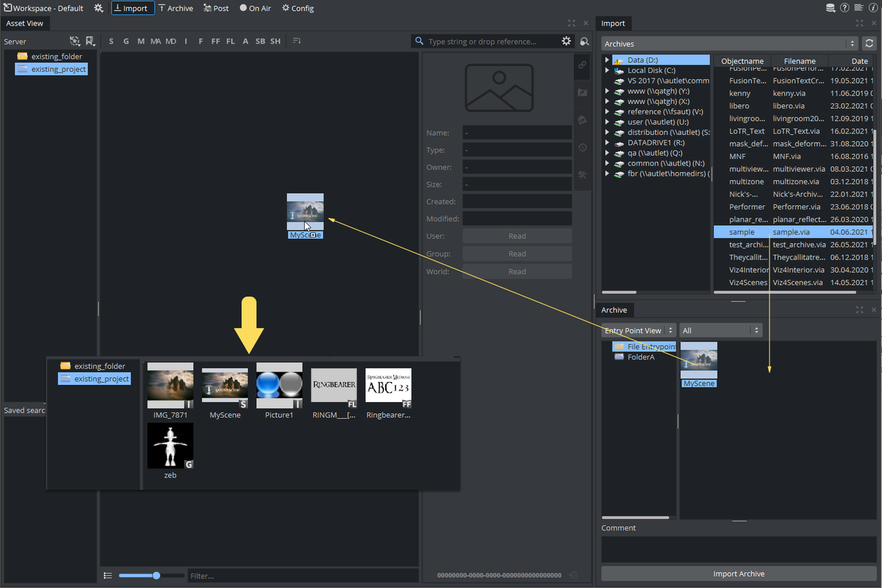Image resolution: width=882 pixels, height=588 pixels.
Task: Open the search settings gear icon
Action: [x=566, y=41]
